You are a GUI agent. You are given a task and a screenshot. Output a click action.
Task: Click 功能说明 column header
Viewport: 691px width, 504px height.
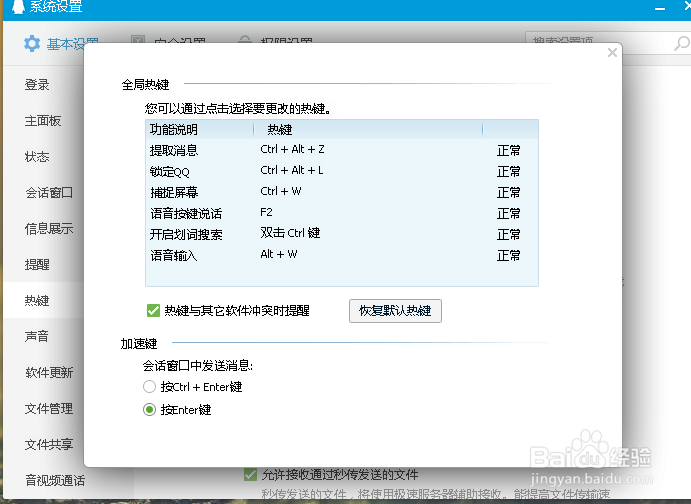pos(174,130)
